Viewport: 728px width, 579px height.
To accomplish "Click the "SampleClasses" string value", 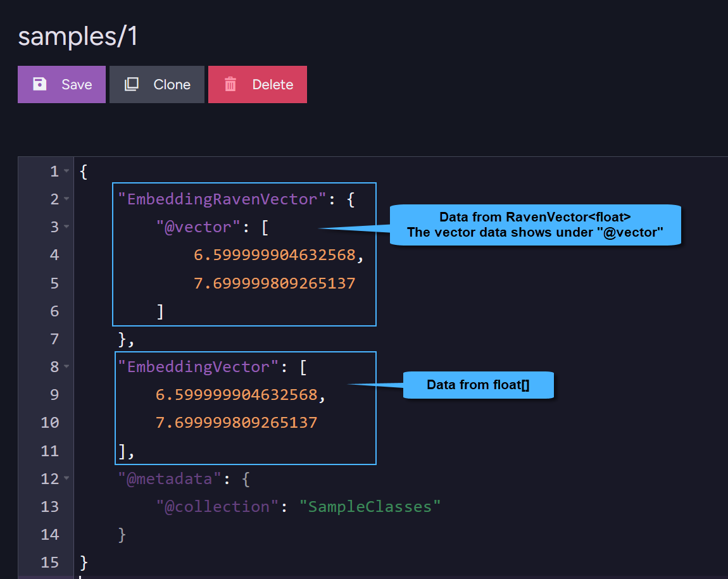I will 370,506.
